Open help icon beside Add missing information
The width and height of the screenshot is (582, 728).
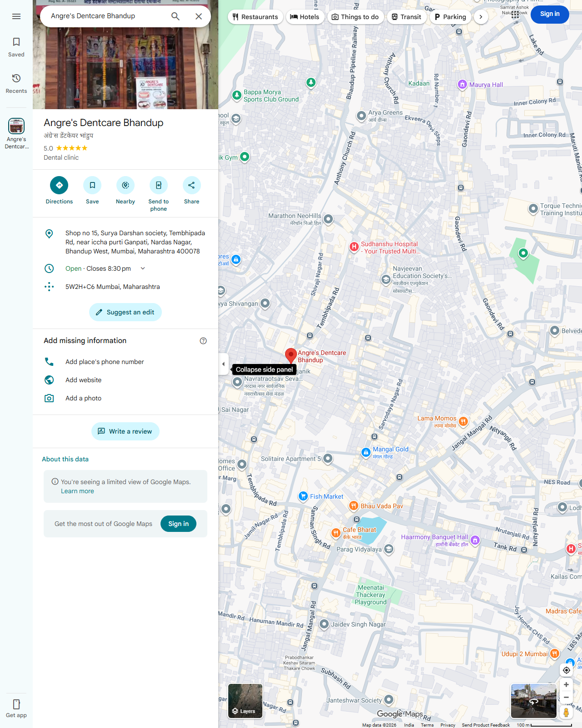pos(203,341)
